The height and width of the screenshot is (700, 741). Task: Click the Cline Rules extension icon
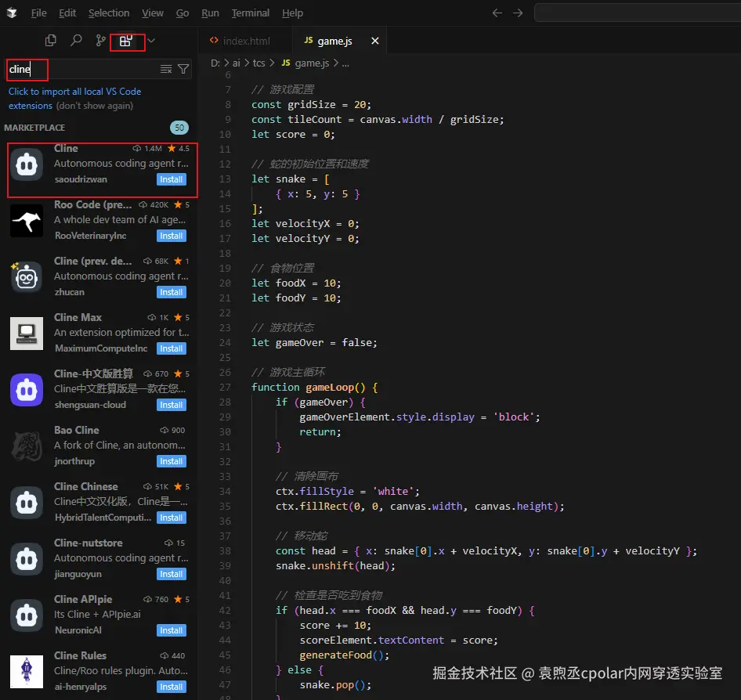(x=27, y=672)
